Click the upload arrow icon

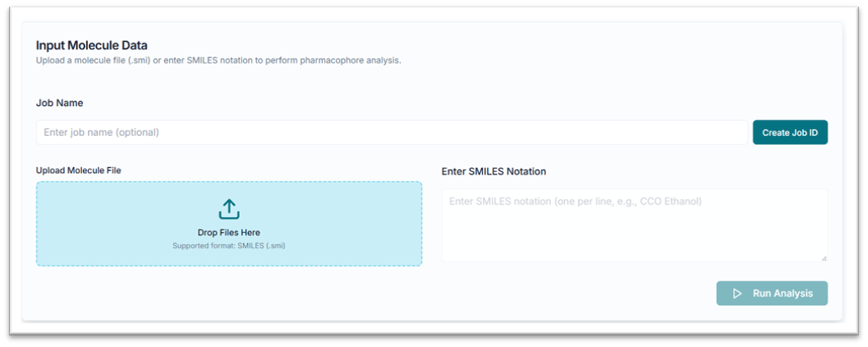click(x=229, y=209)
